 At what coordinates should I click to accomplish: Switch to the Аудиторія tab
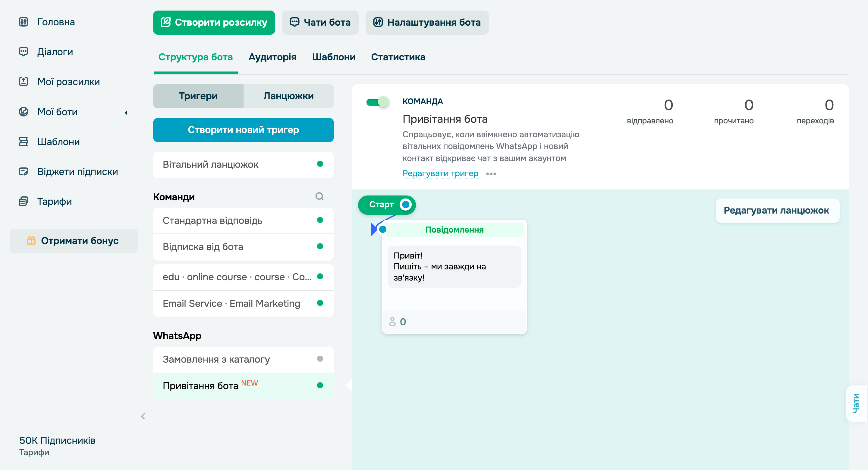coord(272,57)
